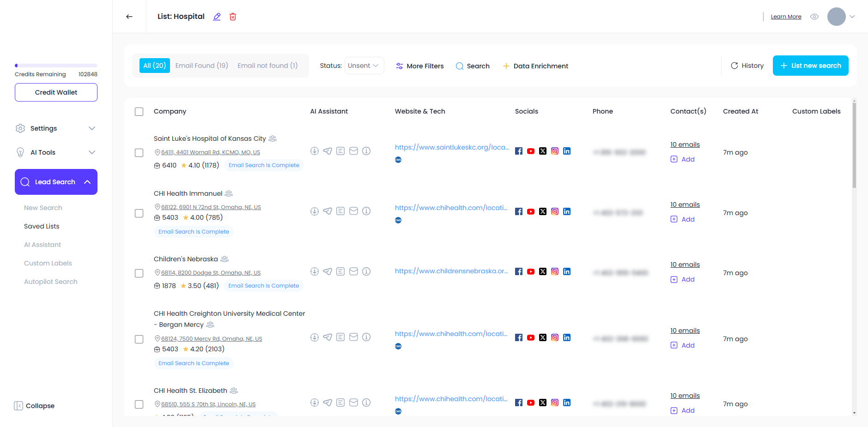Open the Status Unsent dropdown
Screen dimensions: 868x427
pyautogui.click(x=364, y=66)
